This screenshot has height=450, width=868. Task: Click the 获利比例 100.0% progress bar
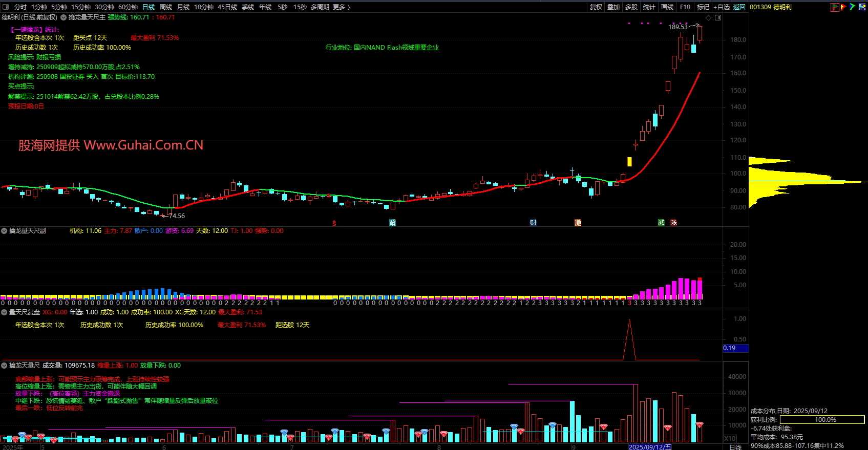(x=822, y=420)
